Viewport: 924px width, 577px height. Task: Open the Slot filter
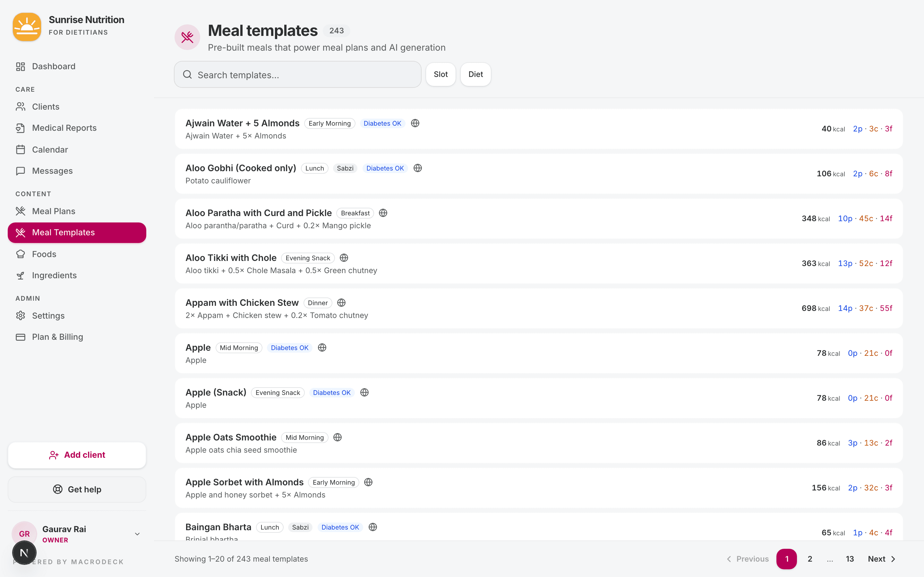coord(441,74)
